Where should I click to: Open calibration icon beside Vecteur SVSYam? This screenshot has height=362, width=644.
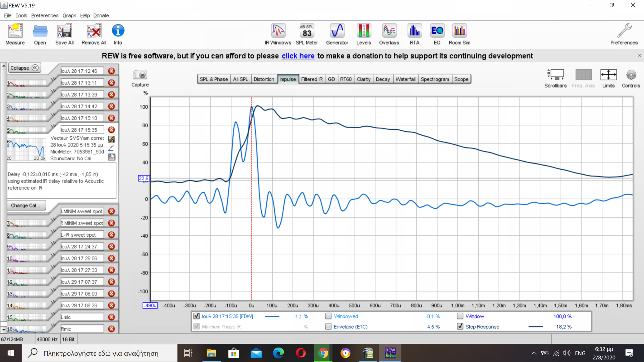coord(111,139)
